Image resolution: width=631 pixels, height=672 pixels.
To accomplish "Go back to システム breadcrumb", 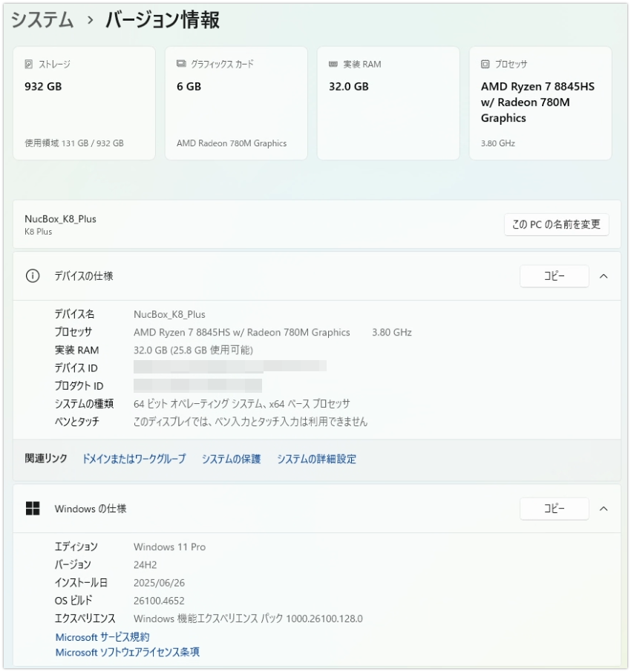I will [x=42, y=20].
